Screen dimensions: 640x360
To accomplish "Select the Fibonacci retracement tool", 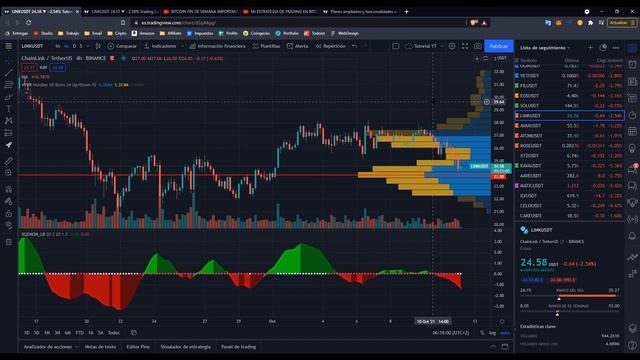I will (9, 84).
